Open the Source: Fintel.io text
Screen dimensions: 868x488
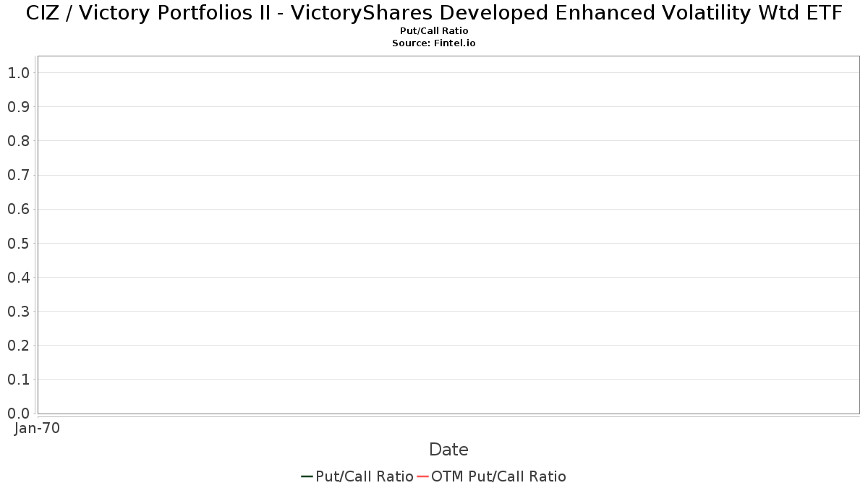(x=434, y=43)
